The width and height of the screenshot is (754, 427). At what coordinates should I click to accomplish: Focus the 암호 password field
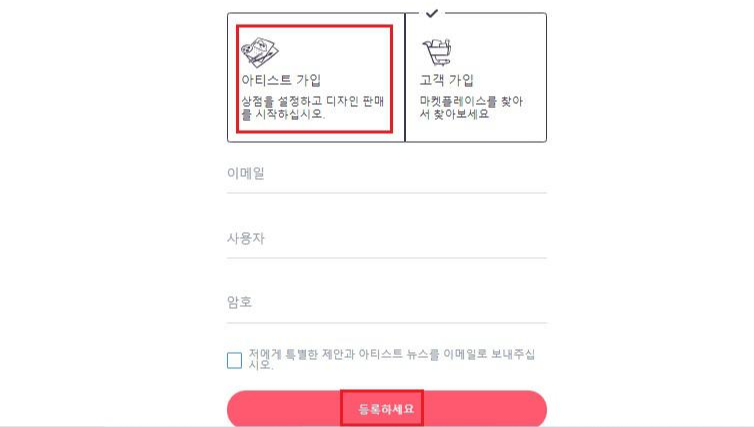[387, 302]
